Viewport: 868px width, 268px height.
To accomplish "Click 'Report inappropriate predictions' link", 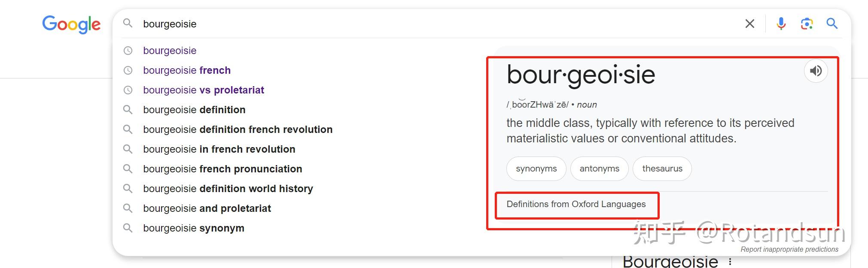I will point(789,250).
